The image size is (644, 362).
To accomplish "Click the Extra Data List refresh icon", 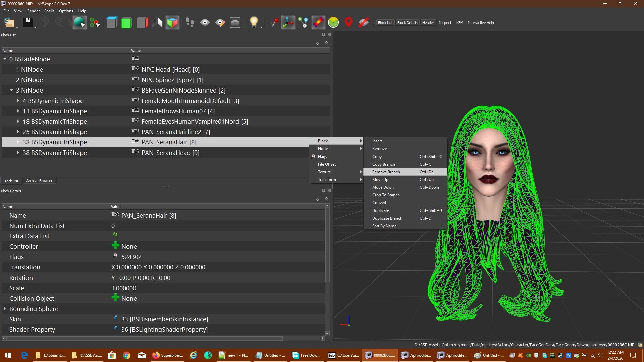I will [x=115, y=235].
